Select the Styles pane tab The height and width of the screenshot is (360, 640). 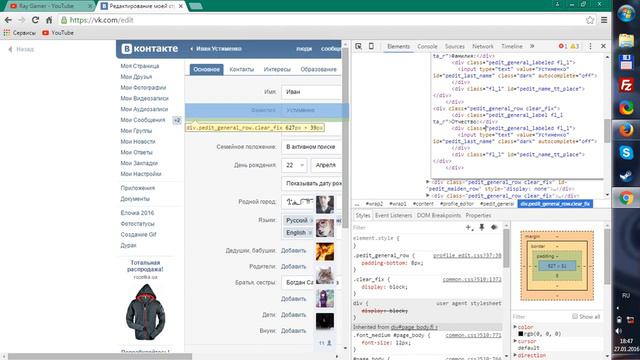pos(362,216)
